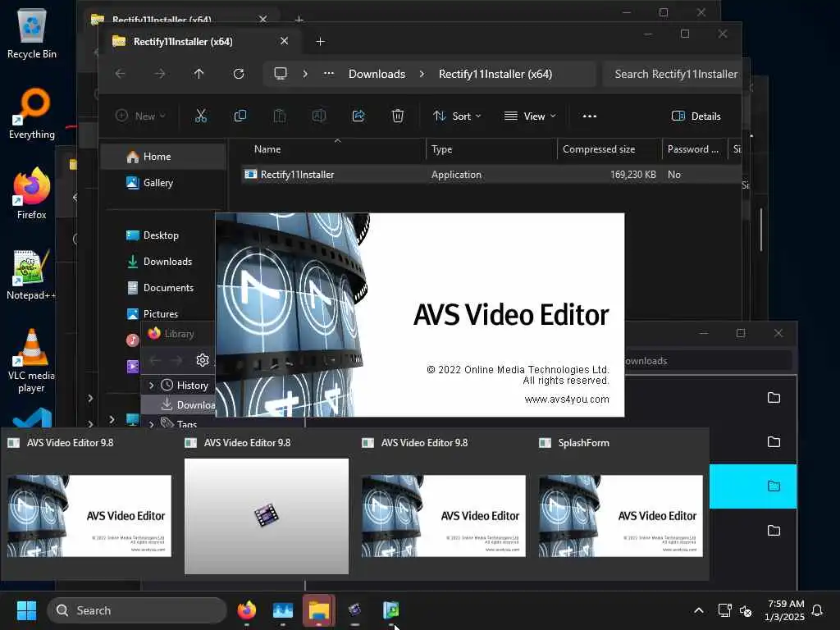840x630 pixels.
Task: Click the chevron after Downloads in the breadcrumb
Action: click(422, 73)
